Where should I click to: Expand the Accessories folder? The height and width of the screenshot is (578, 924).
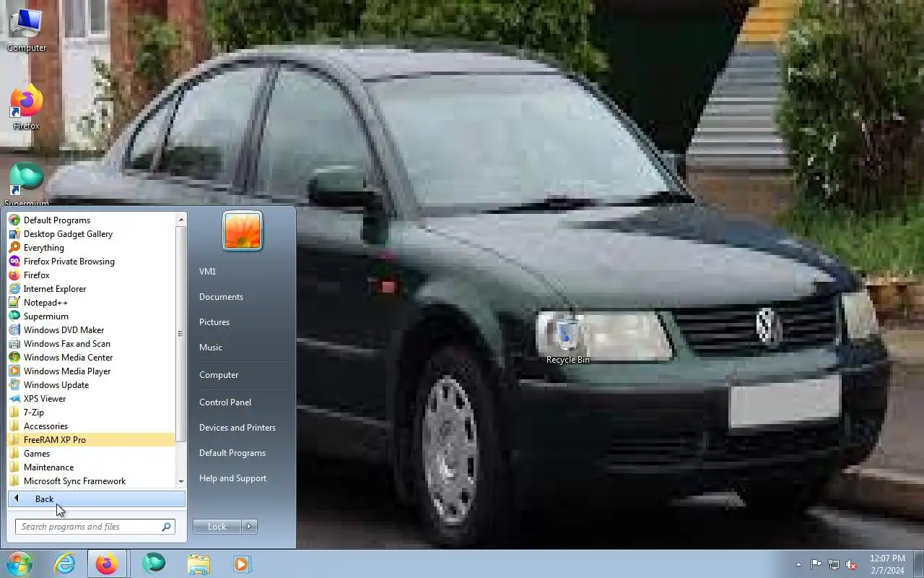click(91, 426)
